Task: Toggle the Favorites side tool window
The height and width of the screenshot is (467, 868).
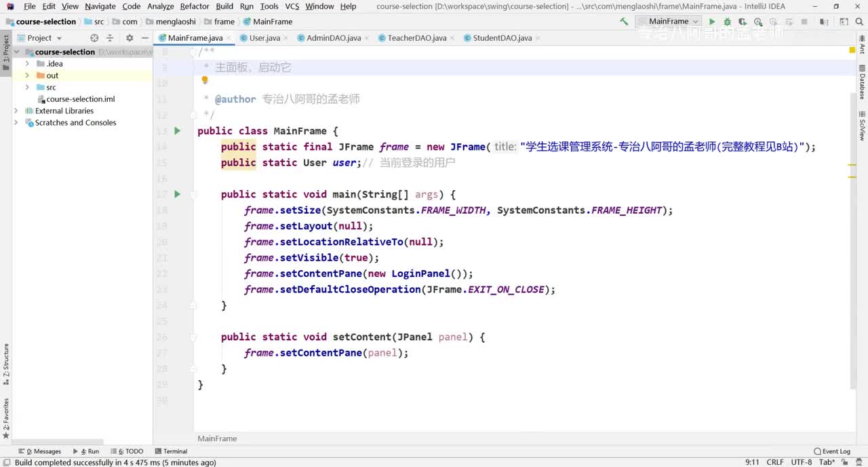Action: (x=6, y=418)
